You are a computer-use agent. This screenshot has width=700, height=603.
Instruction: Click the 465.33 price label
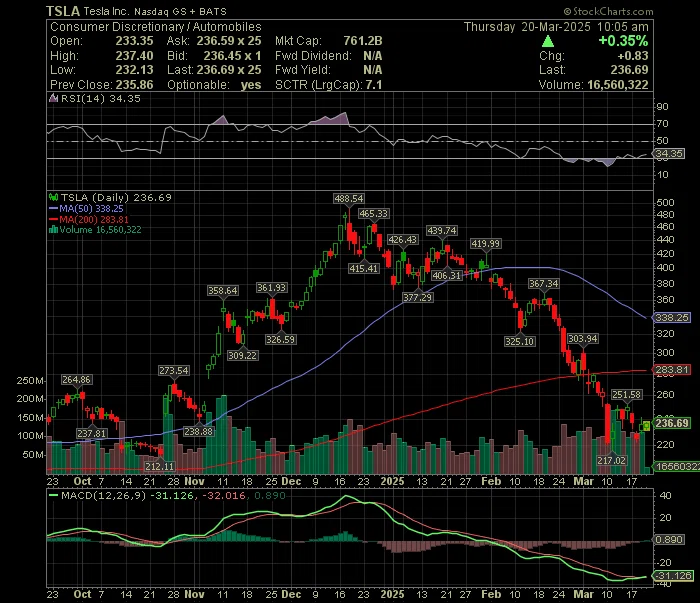click(x=374, y=214)
